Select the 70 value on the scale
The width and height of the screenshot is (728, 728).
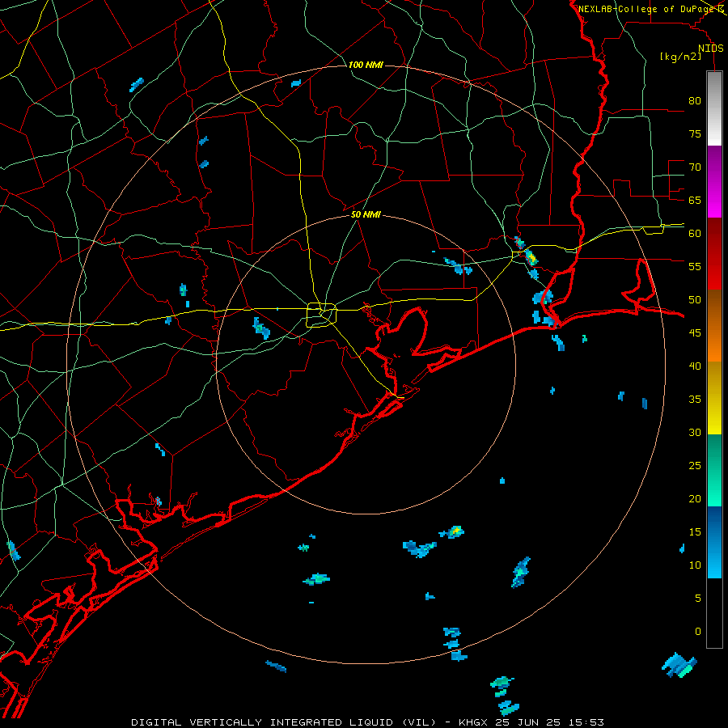click(x=695, y=167)
